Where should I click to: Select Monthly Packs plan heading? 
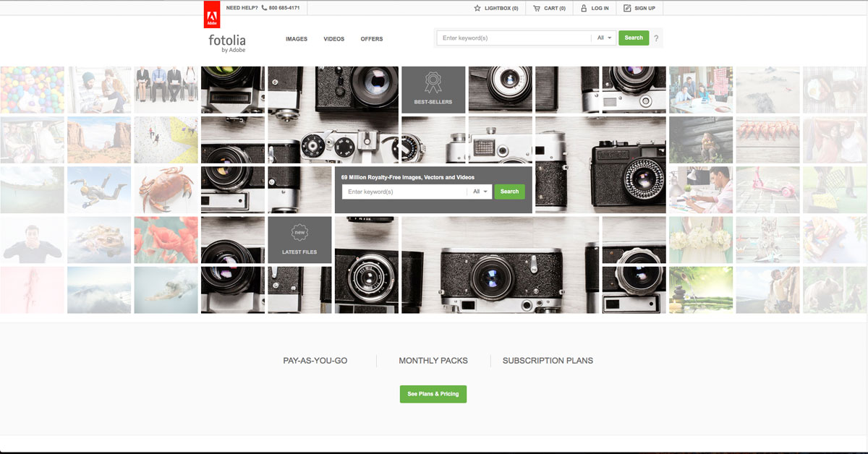433,361
